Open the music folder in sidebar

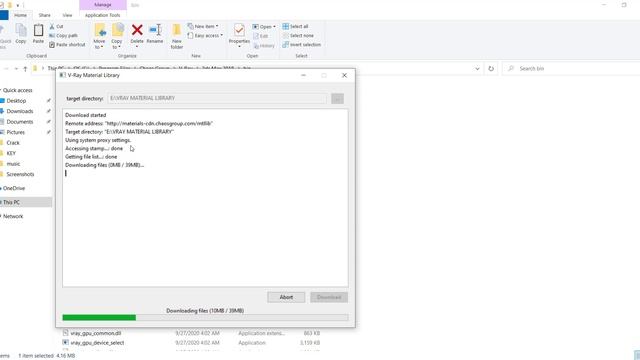point(13,164)
